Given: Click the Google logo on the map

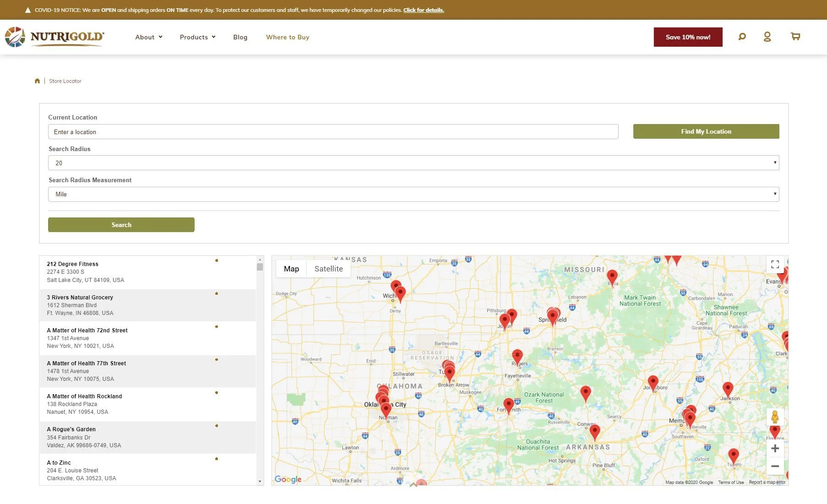Looking at the screenshot, I should tap(288, 479).
